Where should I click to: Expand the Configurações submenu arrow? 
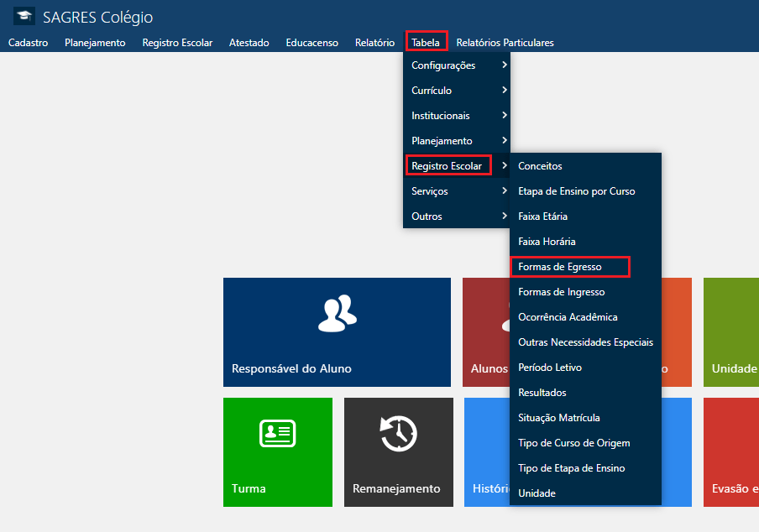(x=504, y=65)
